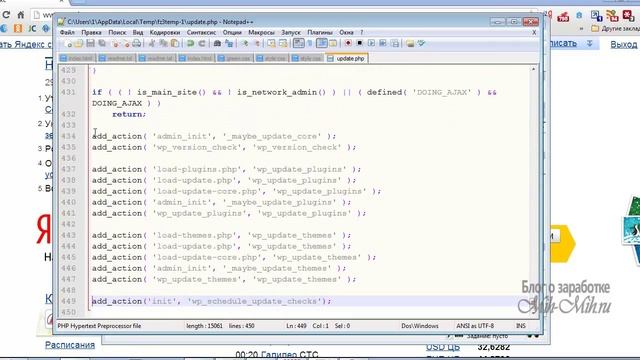This screenshot has width=640, height=360.
Task: Click ANSI as UTF-8 encoding status
Action: pos(475,326)
